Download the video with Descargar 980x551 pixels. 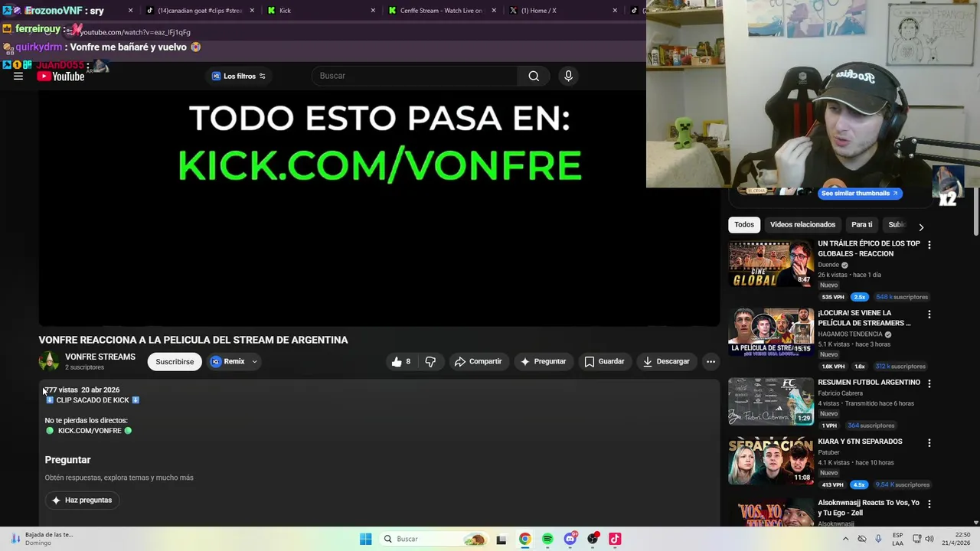[x=667, y=361]
